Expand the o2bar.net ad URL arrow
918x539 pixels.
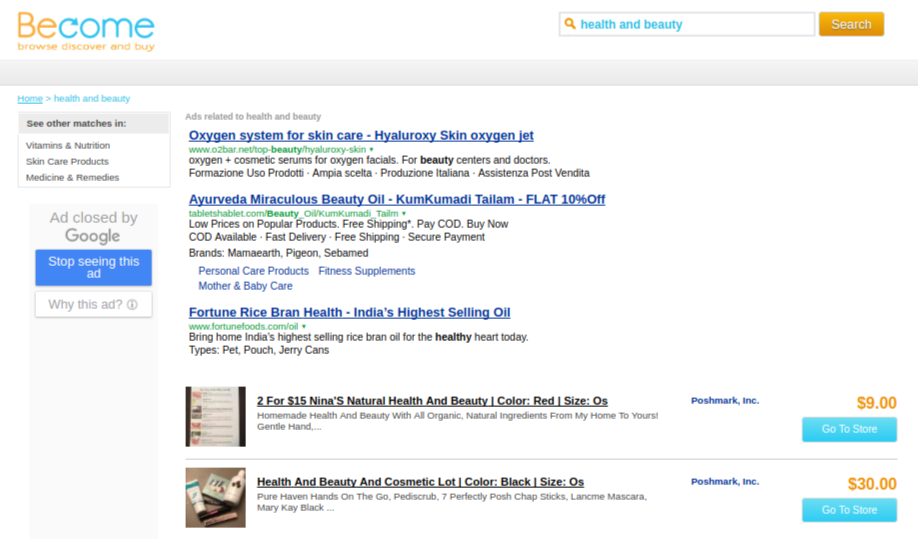click(x=371, y=150)
